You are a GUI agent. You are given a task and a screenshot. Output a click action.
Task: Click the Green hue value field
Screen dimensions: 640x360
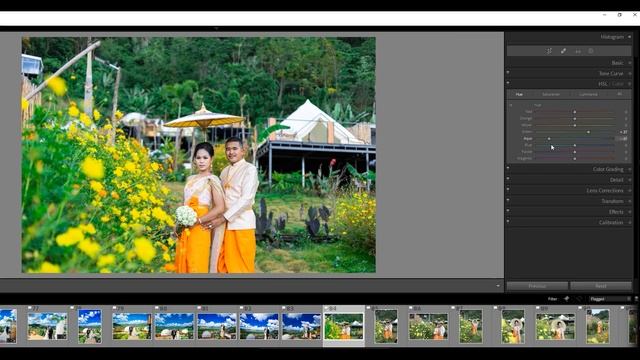point(623,132)
